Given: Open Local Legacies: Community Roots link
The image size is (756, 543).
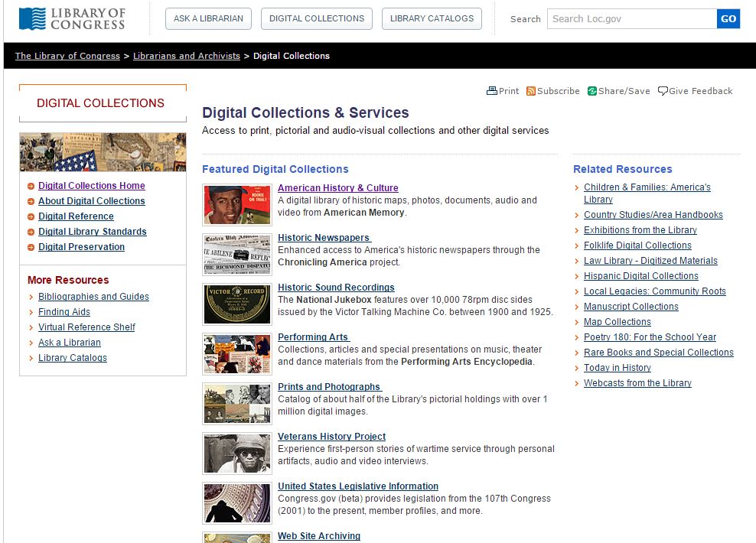Looking at the screenshot, I should 655,291.
